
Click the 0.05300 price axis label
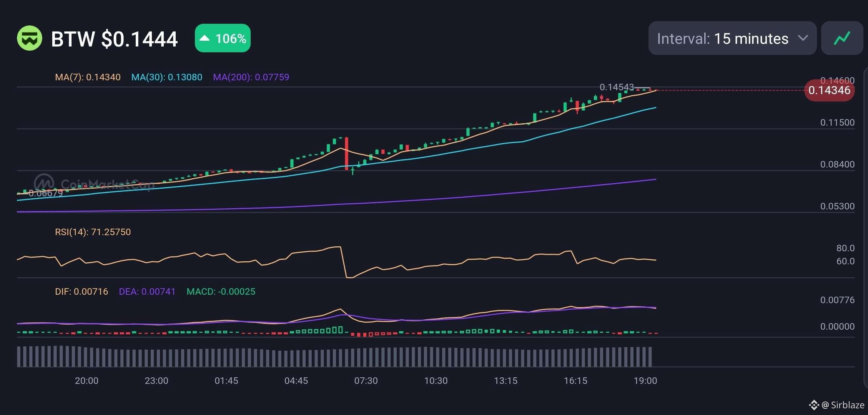(837, 206)
